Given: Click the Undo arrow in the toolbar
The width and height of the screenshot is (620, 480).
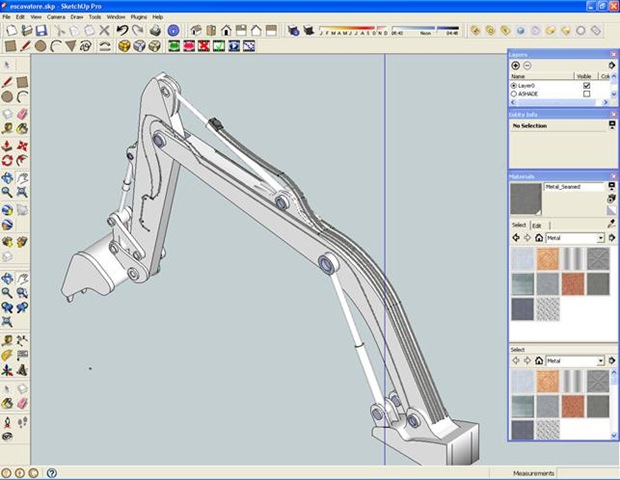Looking at the screenshot, I should coord(121,31).
